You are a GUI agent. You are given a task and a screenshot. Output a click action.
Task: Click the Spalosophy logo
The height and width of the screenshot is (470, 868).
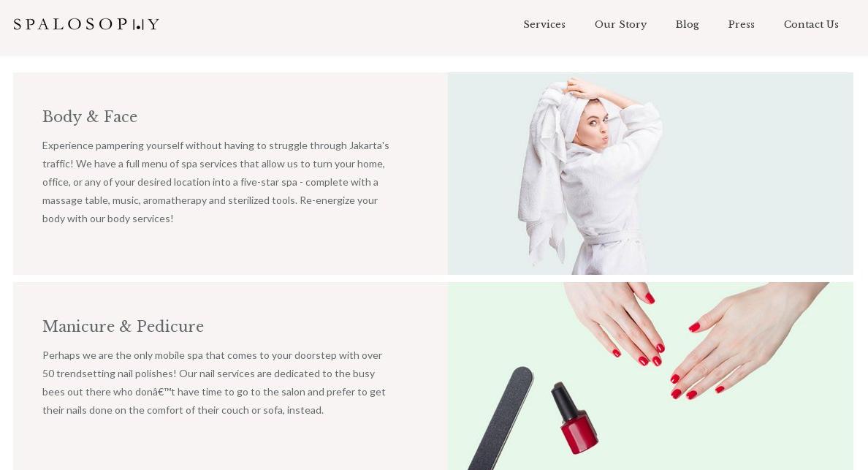(86, 24)
